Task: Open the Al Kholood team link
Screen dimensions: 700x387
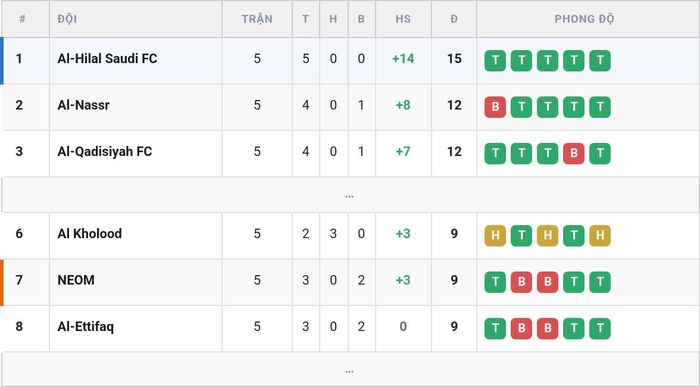Action: (x=90, y=233)
